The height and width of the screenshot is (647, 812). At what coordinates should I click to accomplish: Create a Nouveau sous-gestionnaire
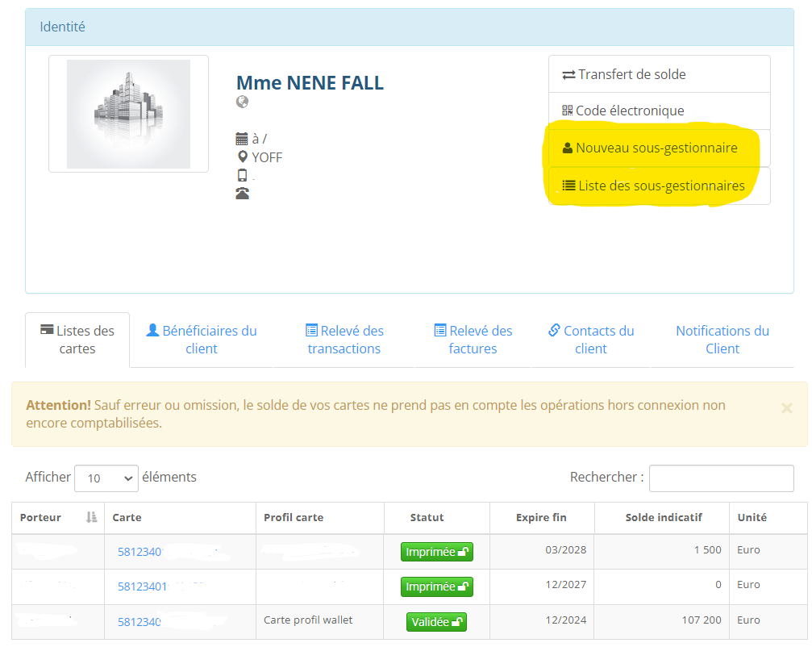point(659,148)
